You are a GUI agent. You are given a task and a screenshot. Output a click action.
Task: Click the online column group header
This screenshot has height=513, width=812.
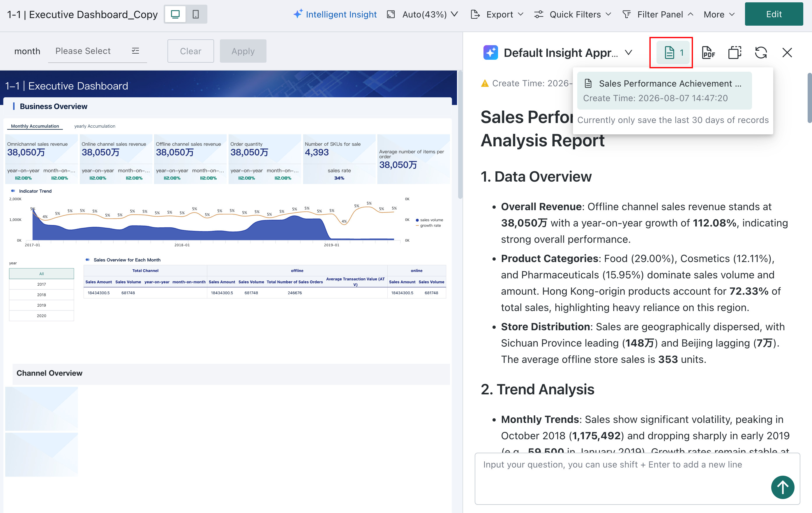(x=416, y=270)
